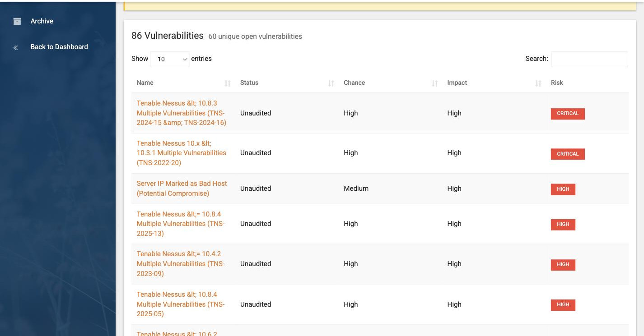Focus the Search input field

click(x=589, y=59)
